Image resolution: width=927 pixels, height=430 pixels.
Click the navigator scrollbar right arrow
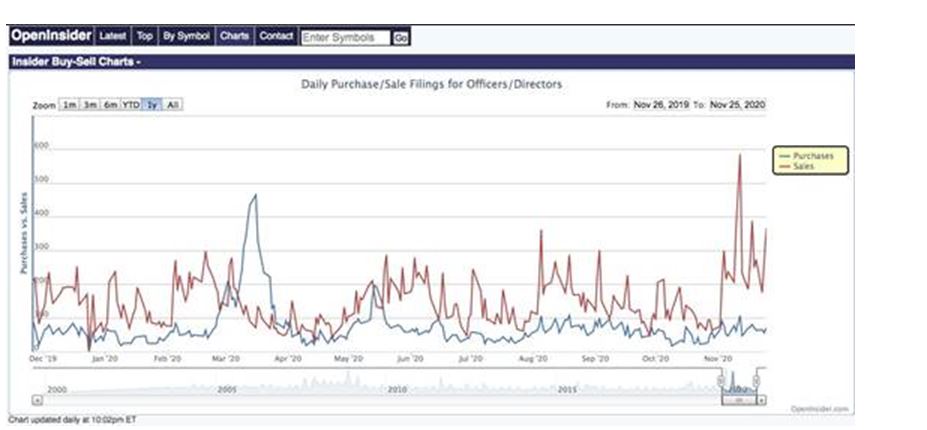(x=762, y=399)
